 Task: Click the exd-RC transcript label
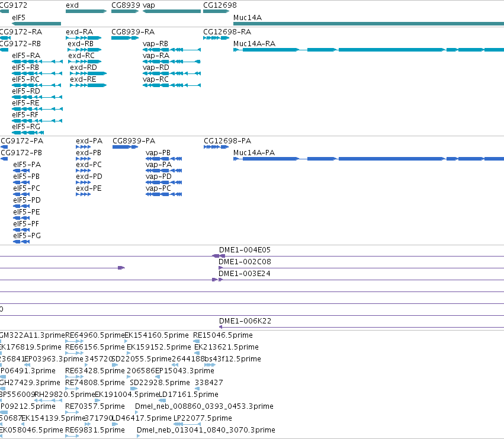(81, 56)
